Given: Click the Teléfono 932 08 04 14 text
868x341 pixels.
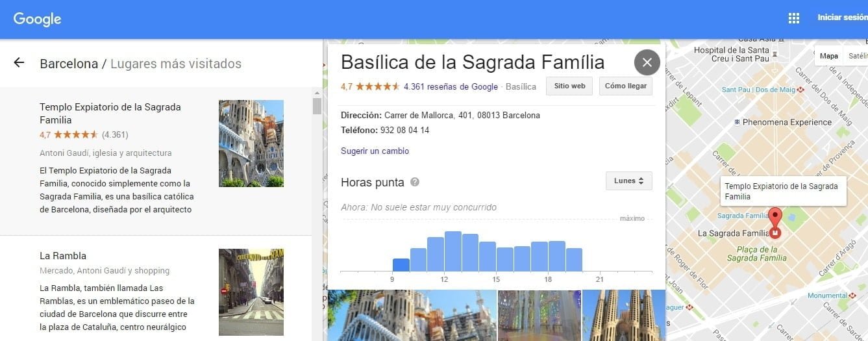Looking at the screenshot, I should 385,130.
